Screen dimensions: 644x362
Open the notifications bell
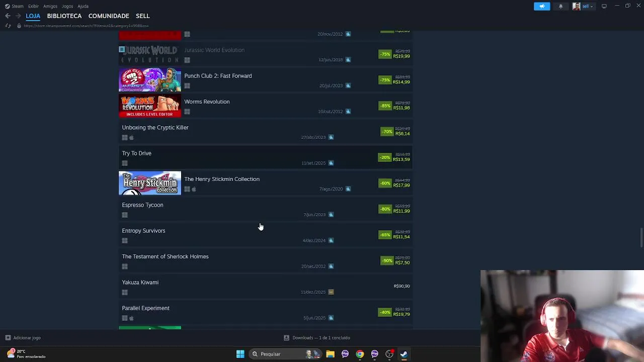560,6
